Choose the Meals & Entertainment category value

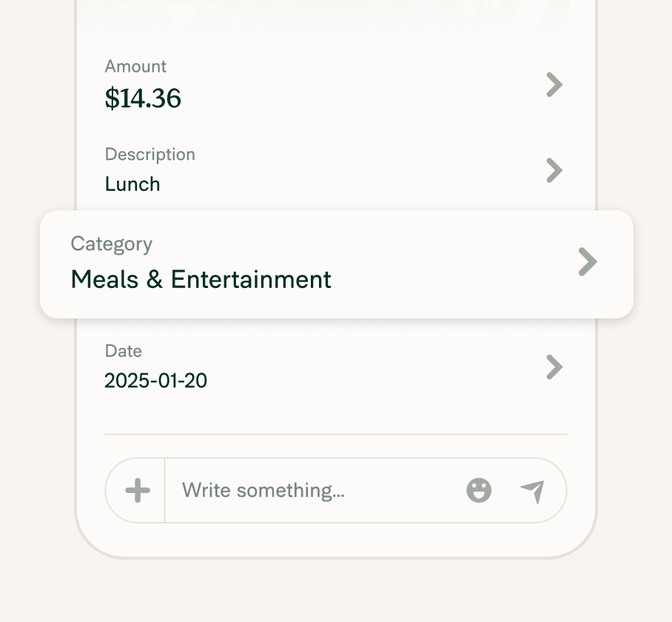click(201, 279)
